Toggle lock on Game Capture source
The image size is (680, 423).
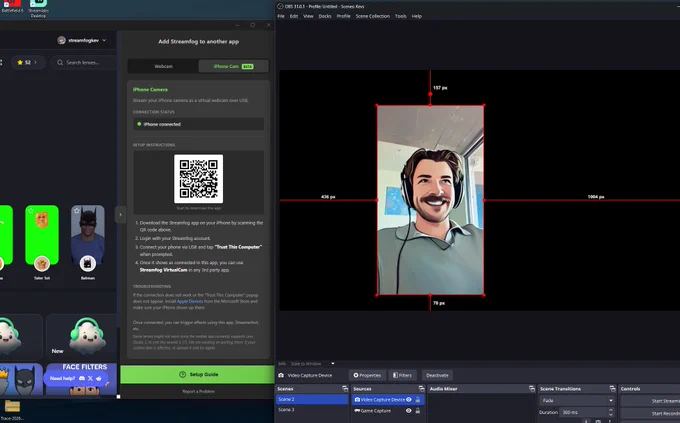coord(418,410)
